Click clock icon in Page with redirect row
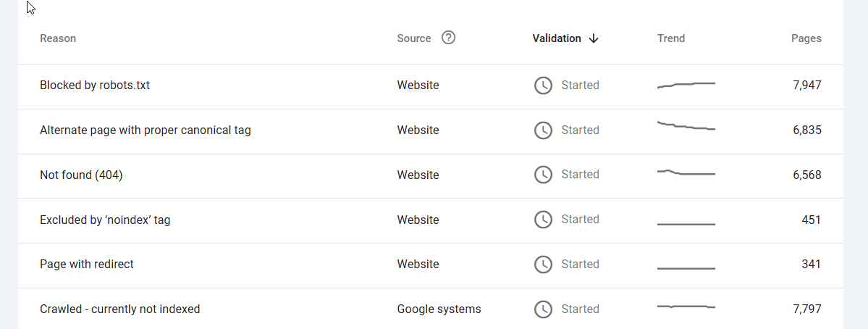The height and width of the screenshot is (329, 868). (x=543, y=265)
